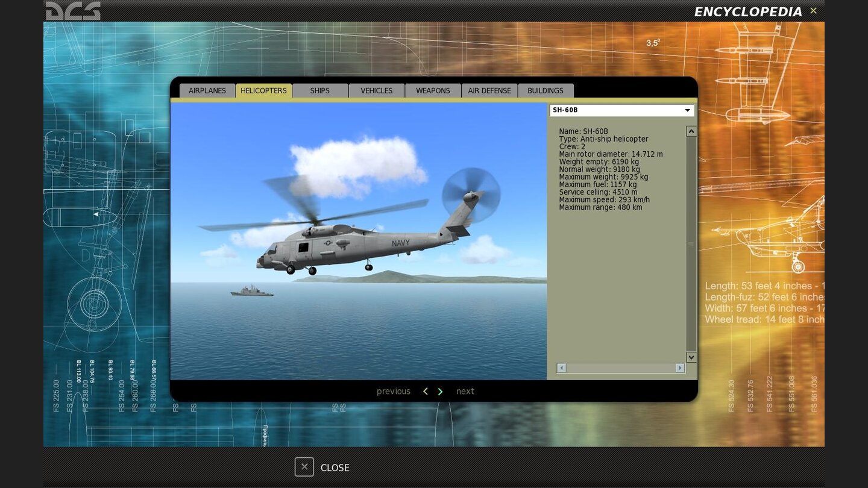Viewport: 868px width, 488px height.
Task: Close the Encyclopedia with top-right X
Action: click(x=813, y=11)
